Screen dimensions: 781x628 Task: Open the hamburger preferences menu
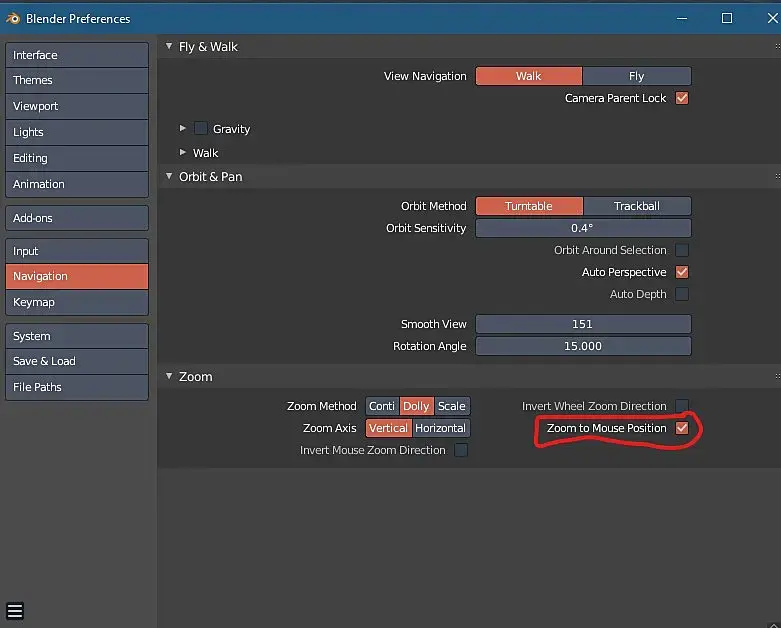[x=15, y=611]
